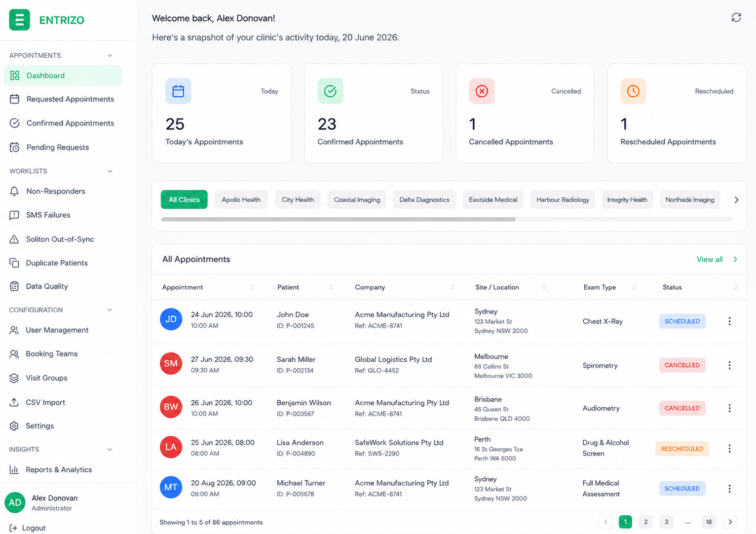Collapse the Insights sidebar section

click(x=110, y=450)
